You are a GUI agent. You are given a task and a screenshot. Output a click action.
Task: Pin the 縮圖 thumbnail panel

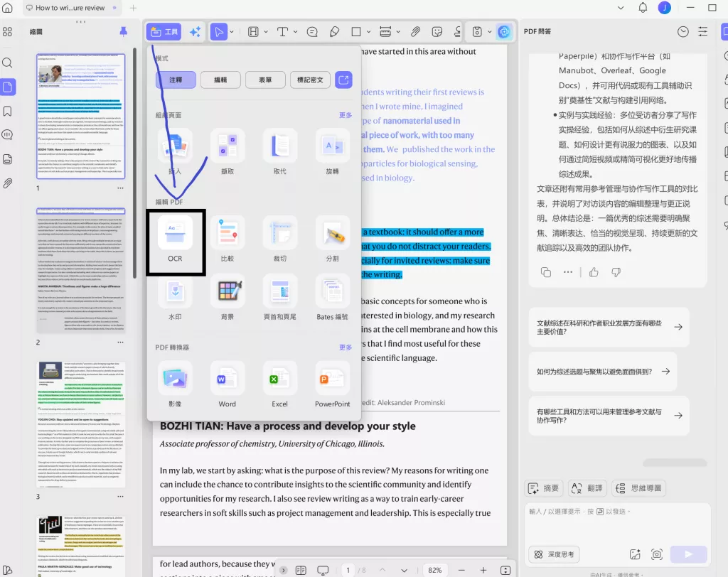(x=123, y=31)
